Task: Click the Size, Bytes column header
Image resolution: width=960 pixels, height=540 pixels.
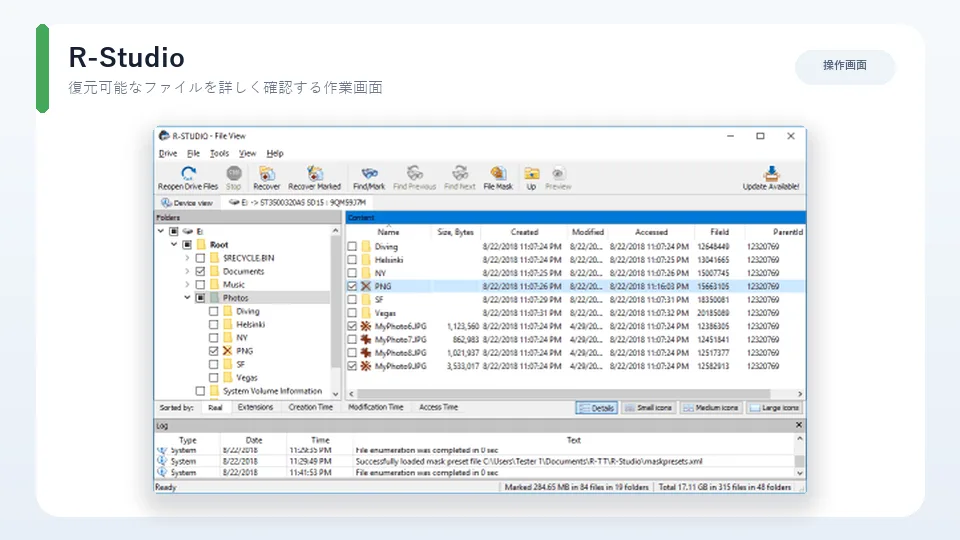Action: pyautogui.click(x=456, y=232)
